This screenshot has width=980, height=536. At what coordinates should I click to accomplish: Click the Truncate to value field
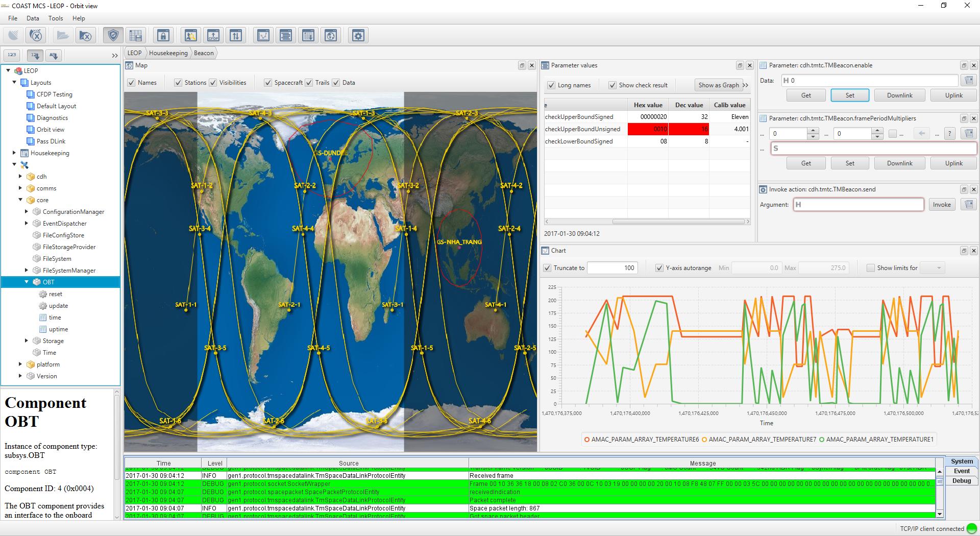612,268
